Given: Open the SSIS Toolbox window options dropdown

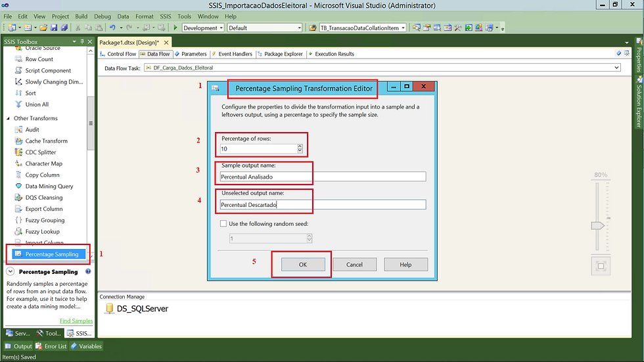Looking at the screenshot, I should pyautogui.click(x=74, y=41).
